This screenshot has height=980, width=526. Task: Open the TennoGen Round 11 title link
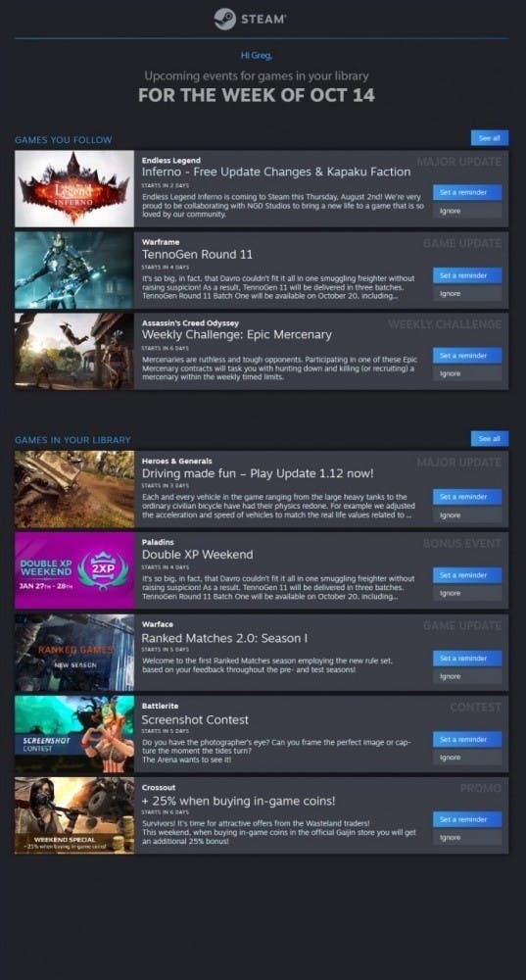[x=197, y=255]
